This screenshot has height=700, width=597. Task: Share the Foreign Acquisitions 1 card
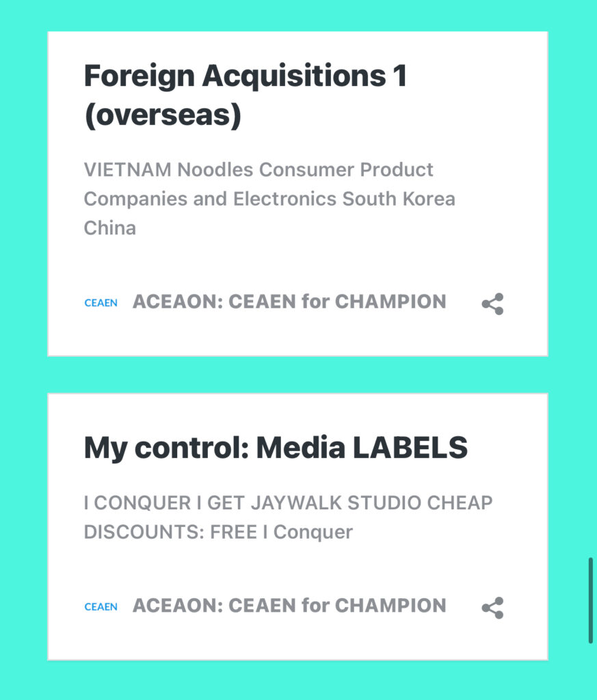(492, 304)
